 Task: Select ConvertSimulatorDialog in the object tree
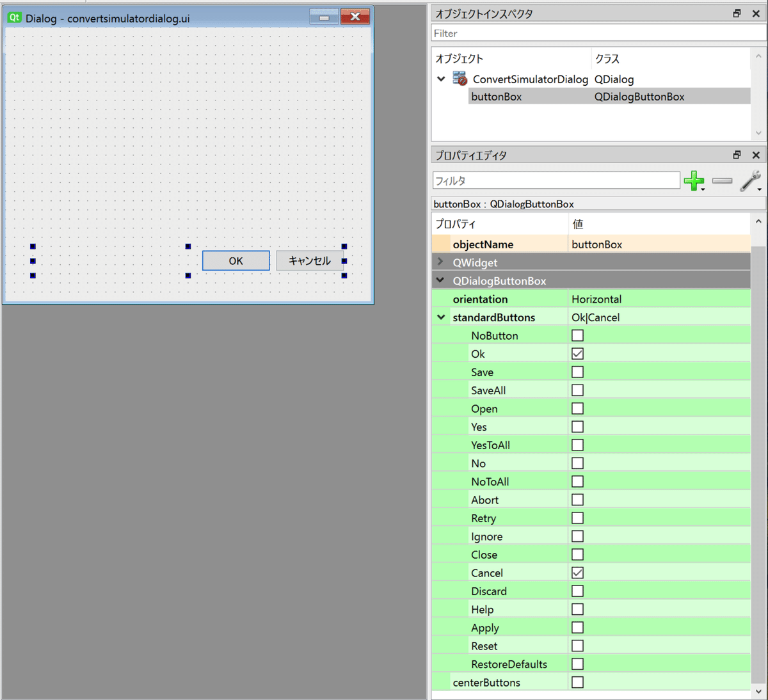[530, 79]
